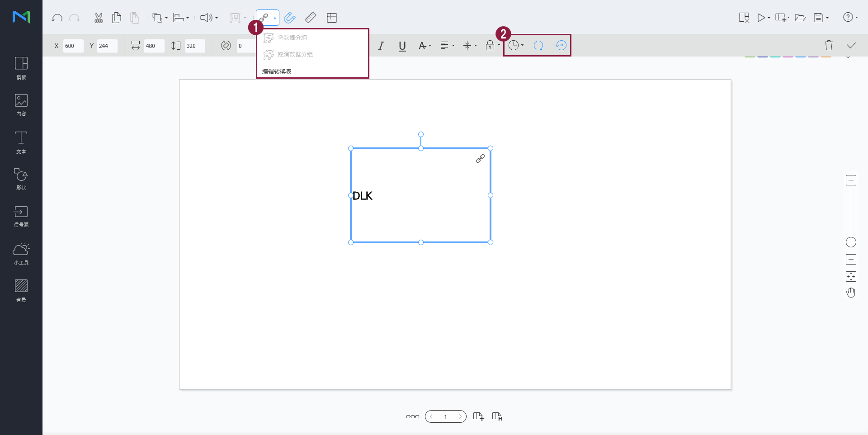Click the X position input field
The image size is (868, 435).
pyautogui.click(x=73, y=46)
